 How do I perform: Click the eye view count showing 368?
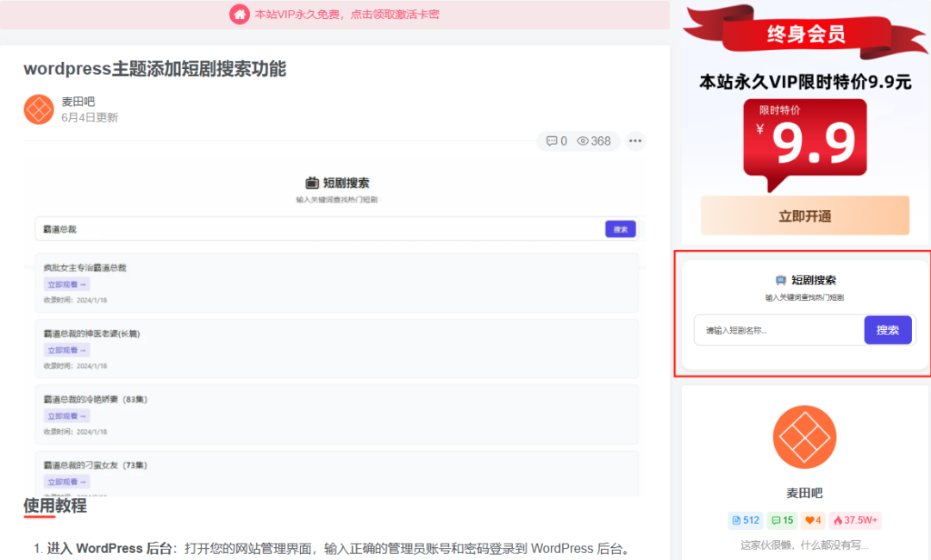tap(594, 141)
